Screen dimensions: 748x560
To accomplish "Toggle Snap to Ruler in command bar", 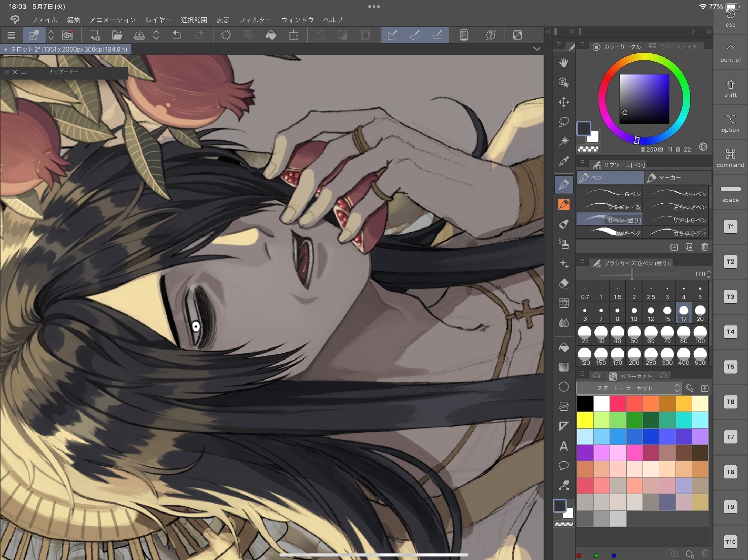I will (392, 35).
